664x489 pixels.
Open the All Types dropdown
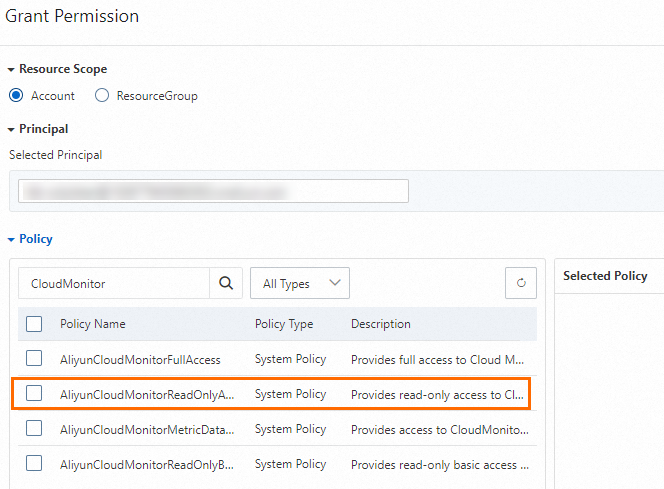(300, 283)
